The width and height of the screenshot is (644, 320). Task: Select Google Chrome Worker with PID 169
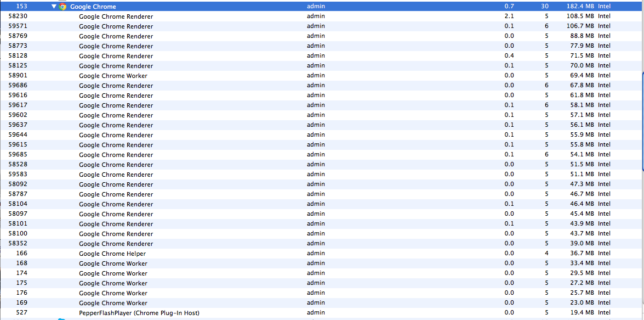322,303
